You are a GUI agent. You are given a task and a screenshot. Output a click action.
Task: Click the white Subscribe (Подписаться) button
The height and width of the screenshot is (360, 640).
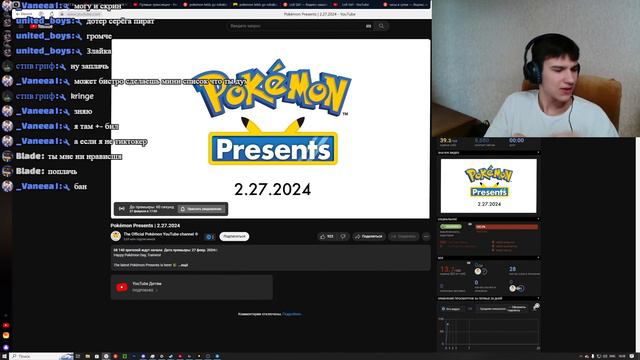pyautogui.click(x=234, y=236)
